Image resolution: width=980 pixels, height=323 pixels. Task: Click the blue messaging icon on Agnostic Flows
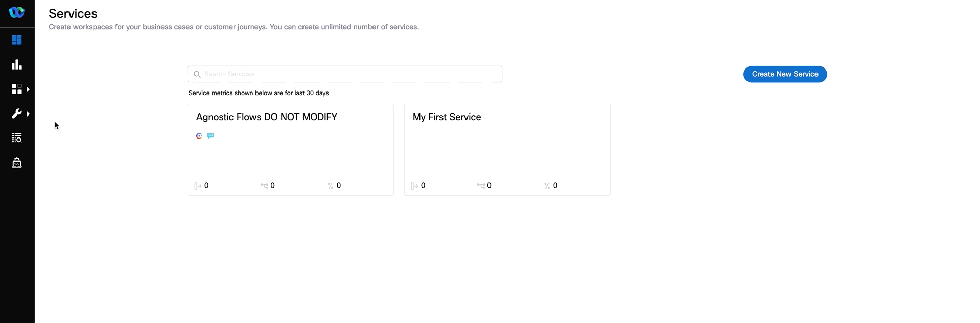pos(211,136)
